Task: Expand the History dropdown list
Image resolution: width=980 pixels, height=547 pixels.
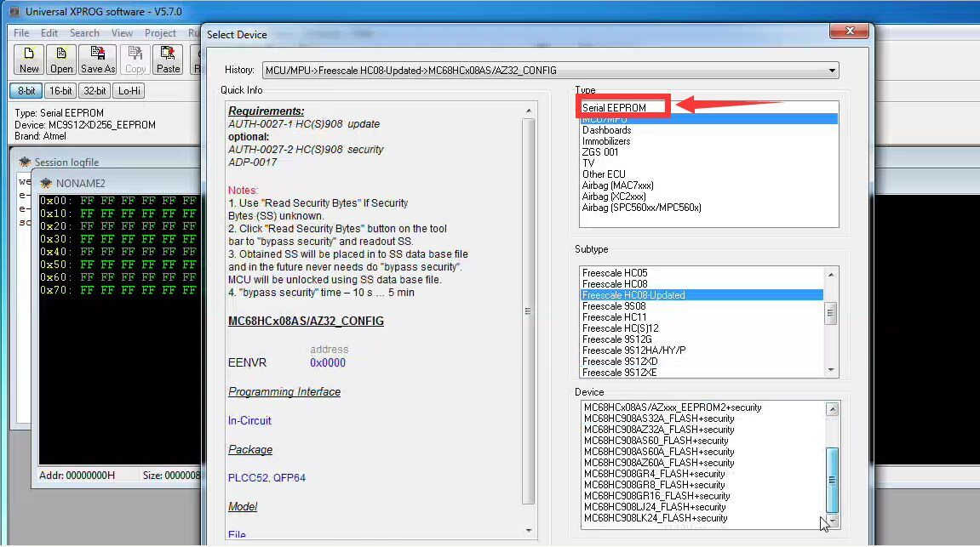Action: click(832, 71)
